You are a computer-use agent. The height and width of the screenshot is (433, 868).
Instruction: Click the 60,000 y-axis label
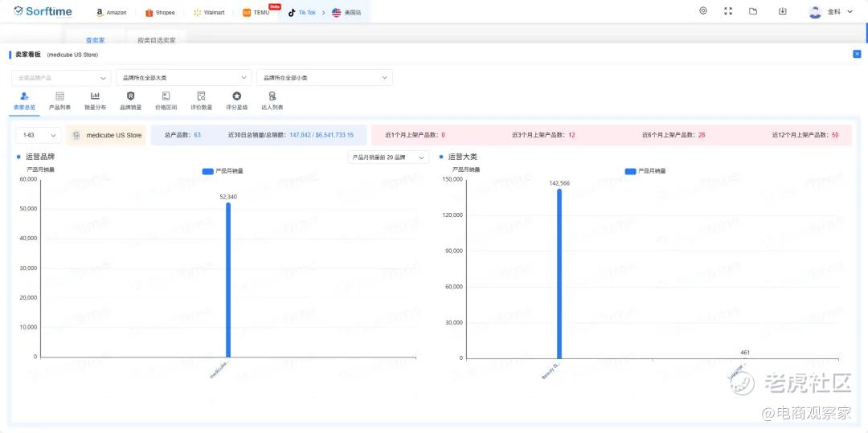[27, 179]
